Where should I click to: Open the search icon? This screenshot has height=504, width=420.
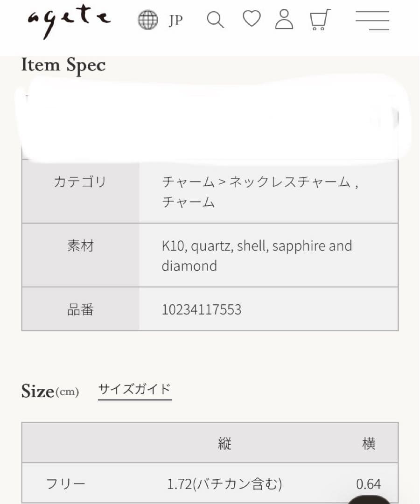point(215,20)
